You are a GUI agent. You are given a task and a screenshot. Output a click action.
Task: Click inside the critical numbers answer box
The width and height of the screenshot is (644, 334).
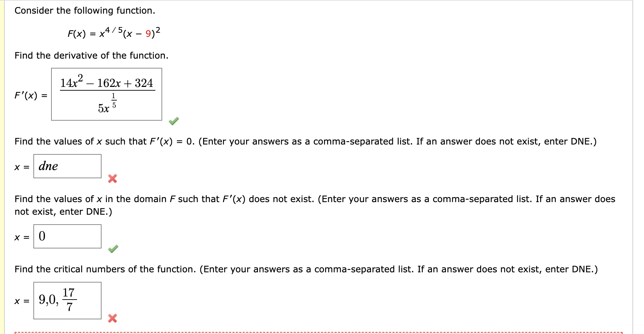pos(68,301)
